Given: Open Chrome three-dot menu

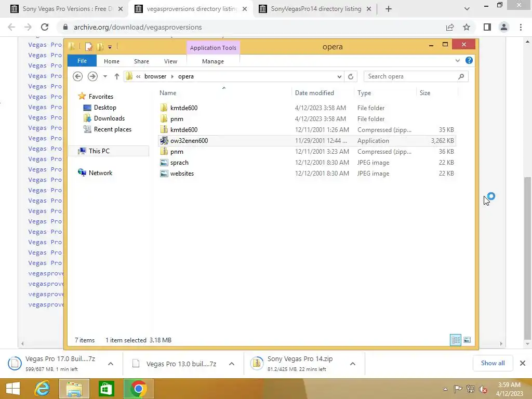Looking at the screenshot, I should click(521, 27).
